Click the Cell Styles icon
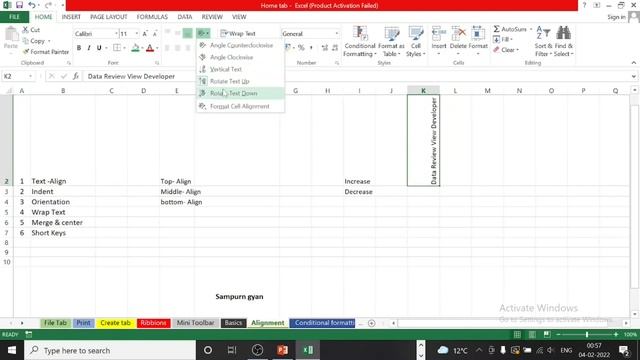Viewport: 640px width, 360px height. pyautogui.click(x=416, y=33)
